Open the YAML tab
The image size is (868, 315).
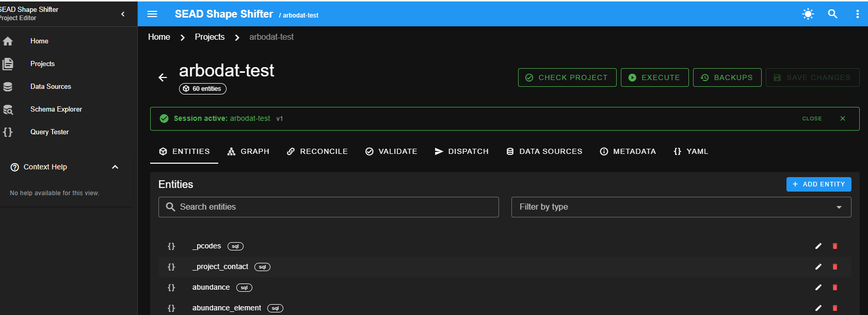[x=690, y=151]
